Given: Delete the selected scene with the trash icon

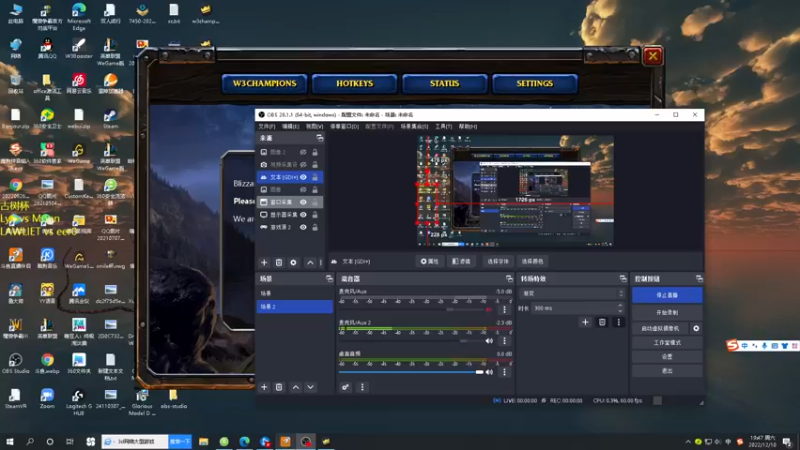Looking at the screenshot, I should [x=279, y=387].
